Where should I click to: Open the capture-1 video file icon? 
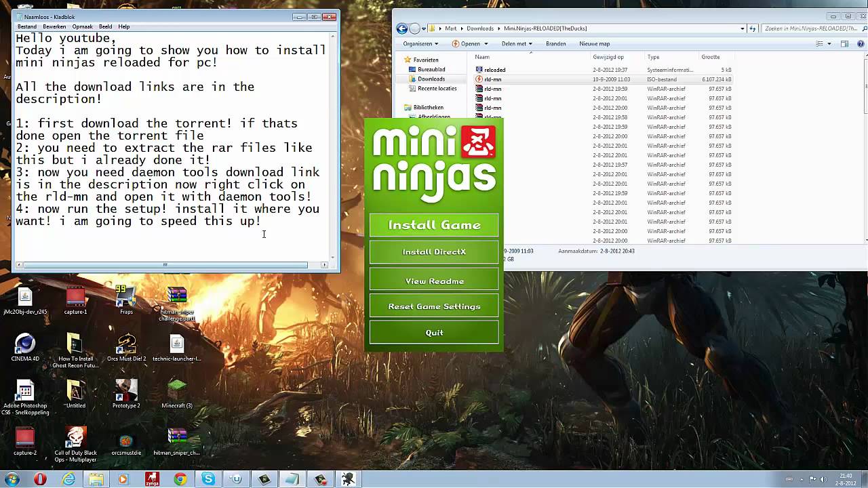coord(75,301)
